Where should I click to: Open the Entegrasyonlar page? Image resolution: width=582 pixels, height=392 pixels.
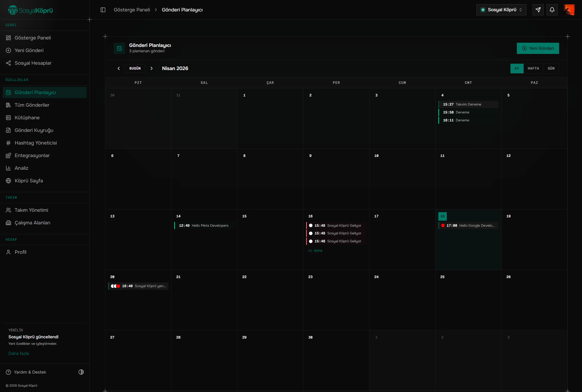pyautogui.click(x=45, y=155)
